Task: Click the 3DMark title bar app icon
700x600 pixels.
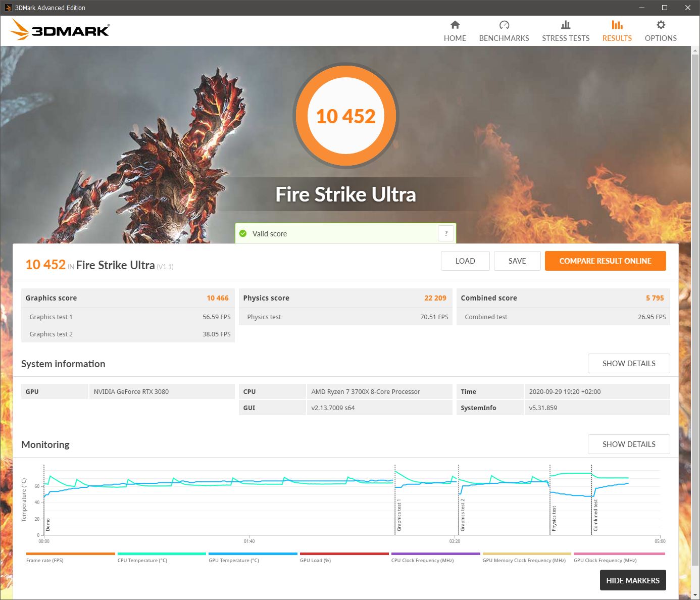Action: (x=8, y=8)
